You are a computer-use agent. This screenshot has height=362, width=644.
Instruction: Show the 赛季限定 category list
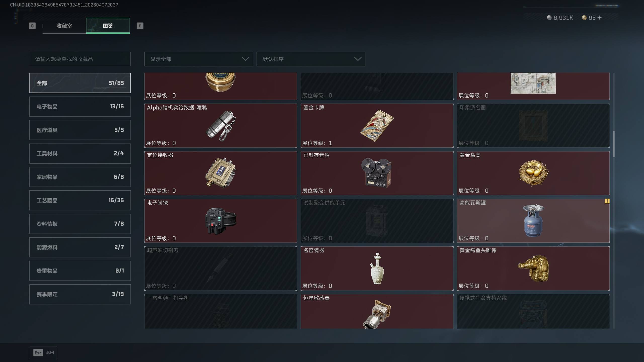[x=80, y=294]
